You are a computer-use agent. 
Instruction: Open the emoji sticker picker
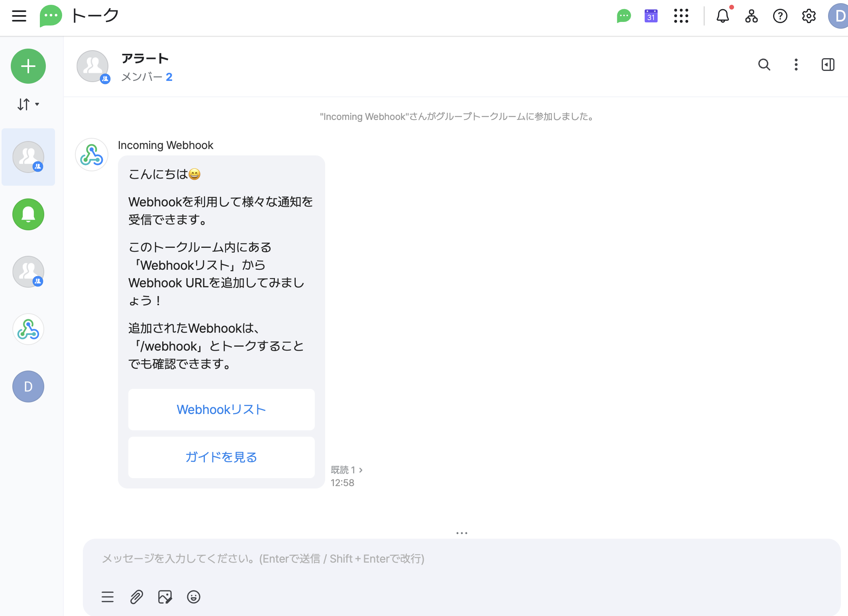(x=193, y=597)
